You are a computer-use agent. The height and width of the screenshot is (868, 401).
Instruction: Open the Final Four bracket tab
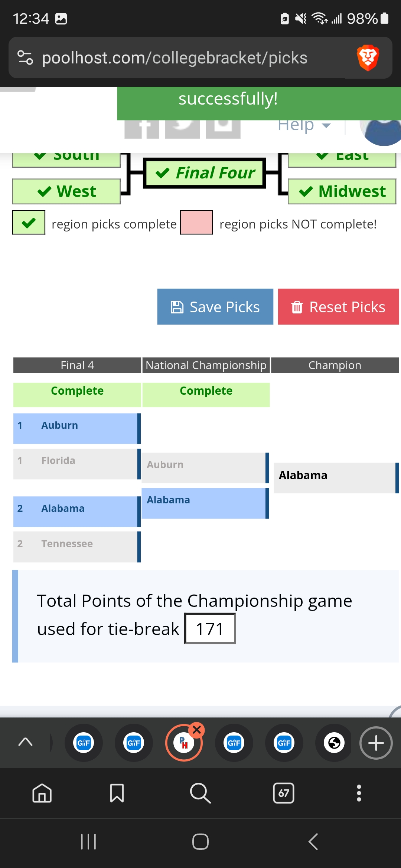(x=205, y=173)
